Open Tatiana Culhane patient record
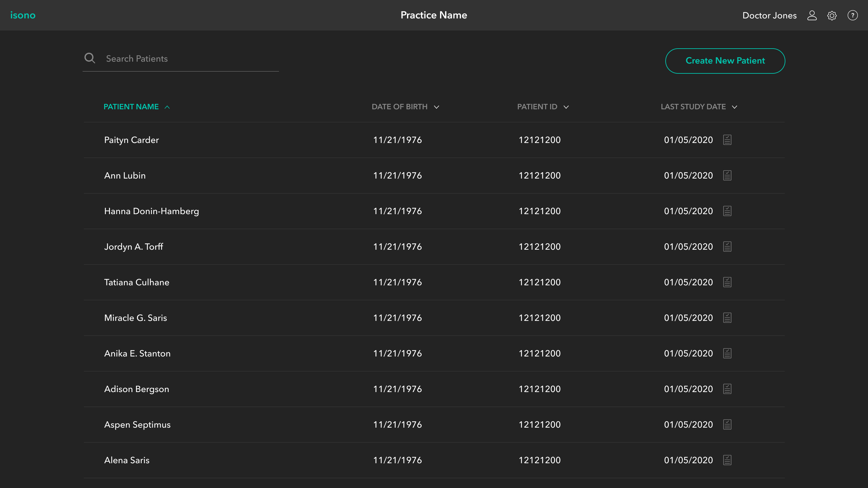 (137, 282)
